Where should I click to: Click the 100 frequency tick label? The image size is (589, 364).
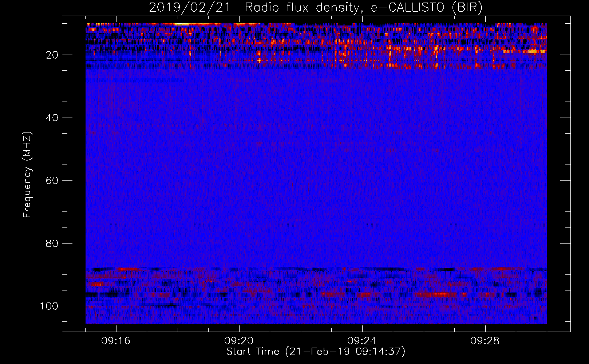(49, 306)
